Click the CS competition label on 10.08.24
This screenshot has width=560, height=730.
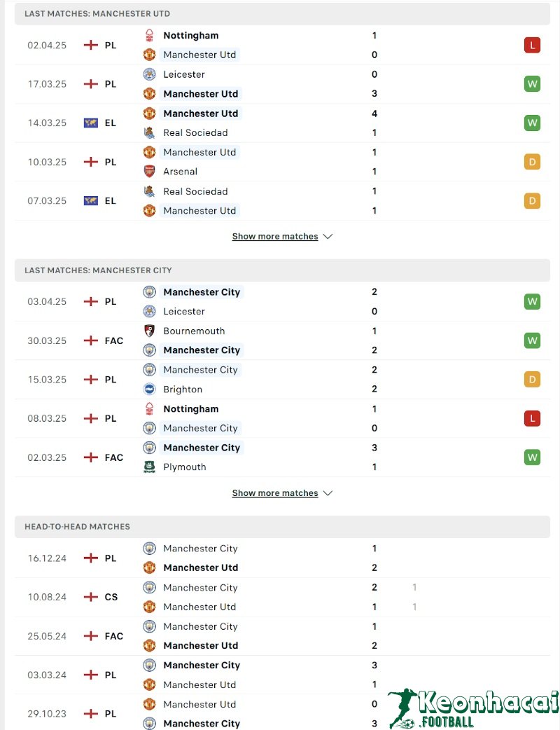pos(111,598)
